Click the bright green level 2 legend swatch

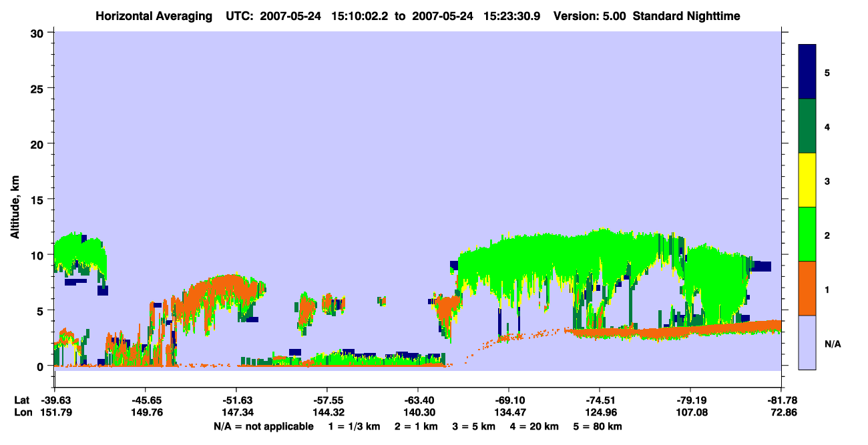(807, 234)
